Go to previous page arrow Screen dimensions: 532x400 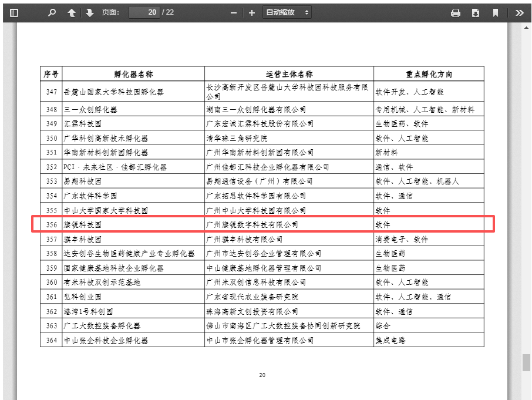pos(71,13)
